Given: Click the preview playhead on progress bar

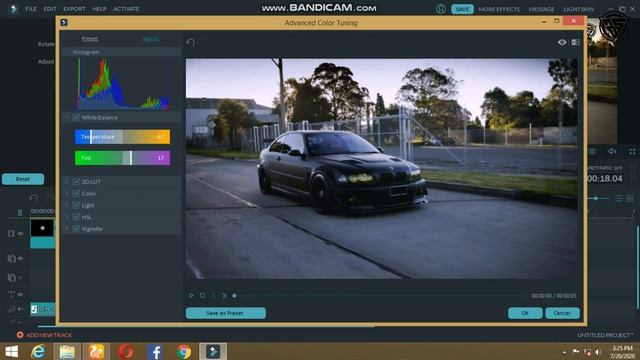Looking at the screenshot, I should (x=234, y=296).
